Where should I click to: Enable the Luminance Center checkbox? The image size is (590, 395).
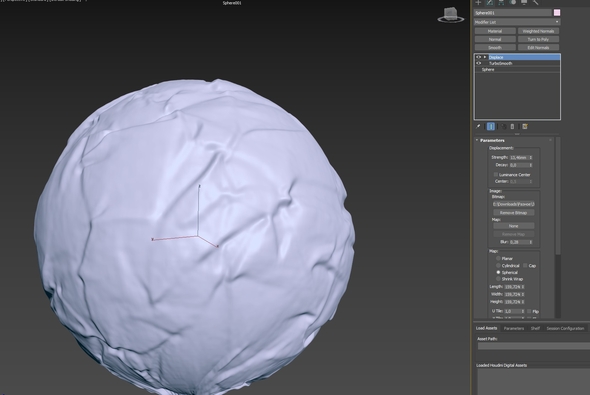[496, 175]
